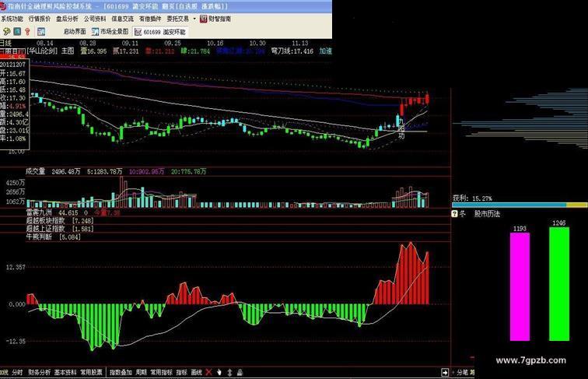
Task: Click the red X icon in the bottom bar
Action: 209,372
